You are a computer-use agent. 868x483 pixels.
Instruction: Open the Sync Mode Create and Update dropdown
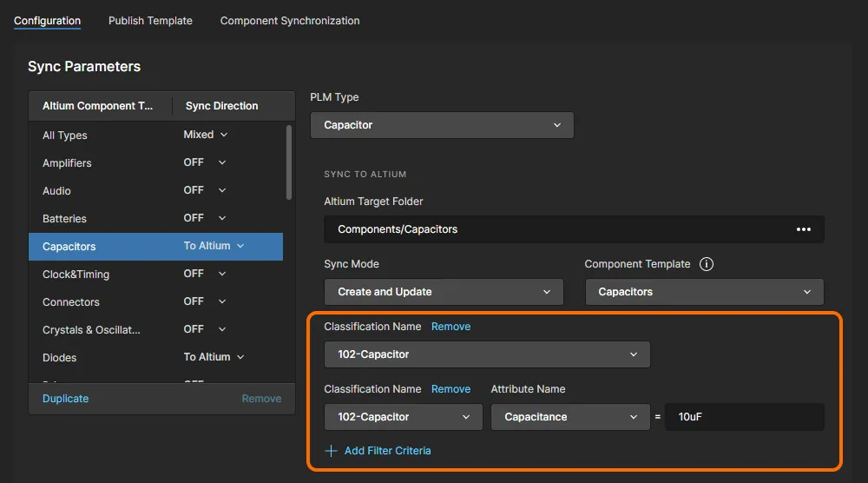[x=444, y=292]
